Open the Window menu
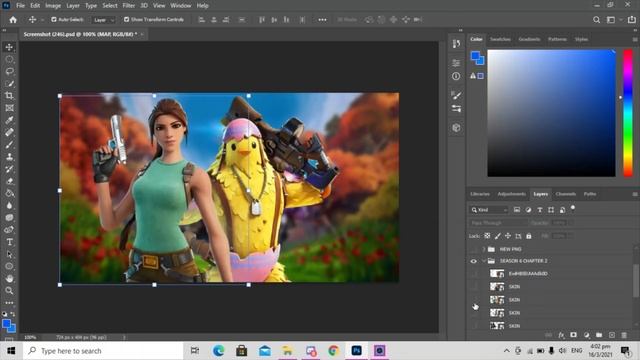The width and height of the screenshot is (640, 360). tap(180, 6)
